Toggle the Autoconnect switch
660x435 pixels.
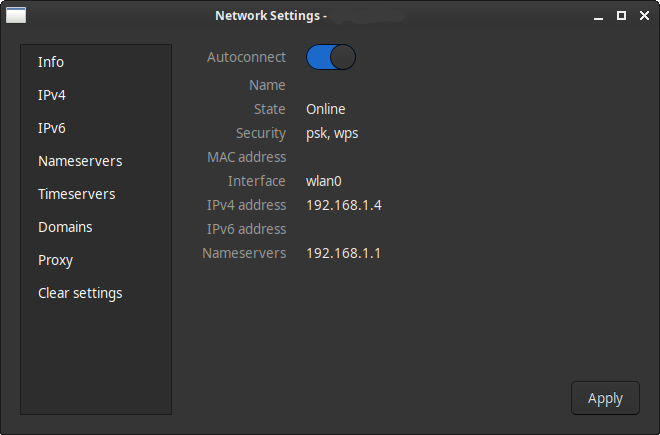(331, 57)
